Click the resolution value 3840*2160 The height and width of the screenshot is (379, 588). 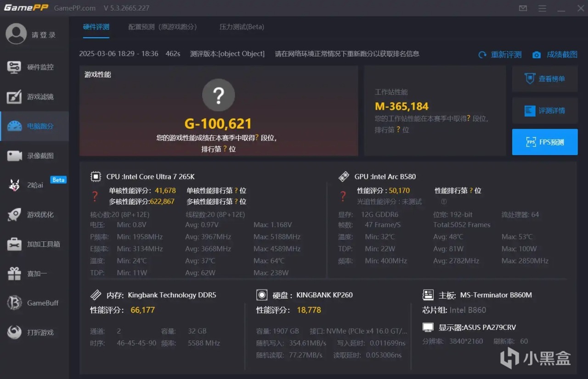465,341
